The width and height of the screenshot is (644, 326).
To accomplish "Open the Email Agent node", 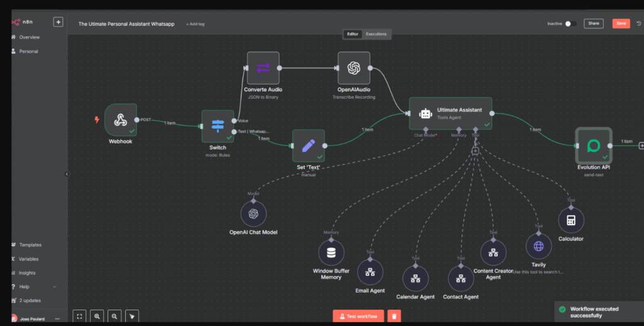I will tap(370, 272).
